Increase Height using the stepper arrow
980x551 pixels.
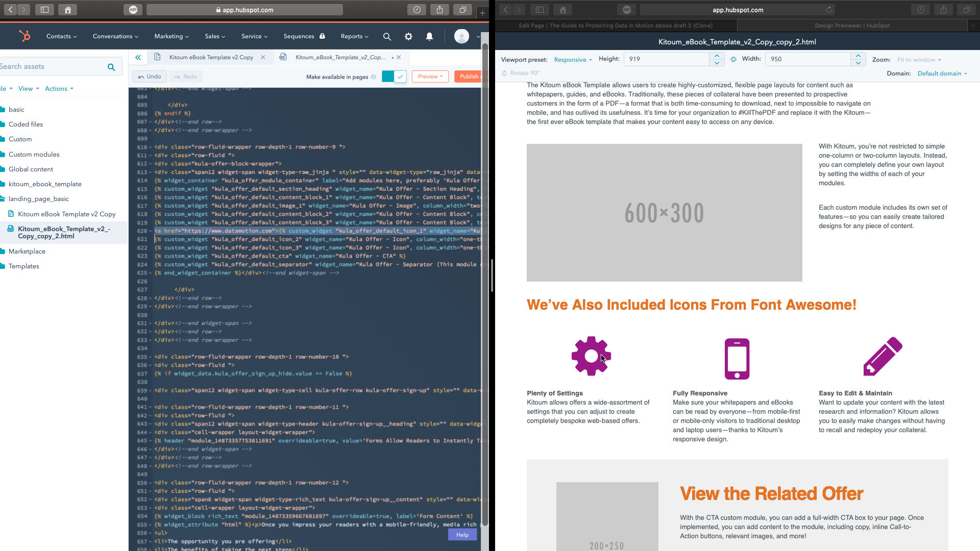tap(717, 56)
